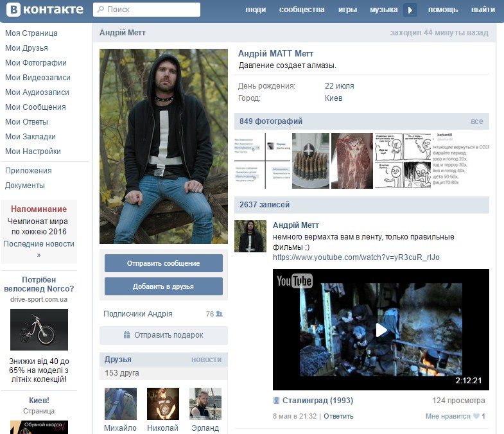504x434 pixels.
Task: Open friend Михайло's avatar
Action: coord(121,404)
